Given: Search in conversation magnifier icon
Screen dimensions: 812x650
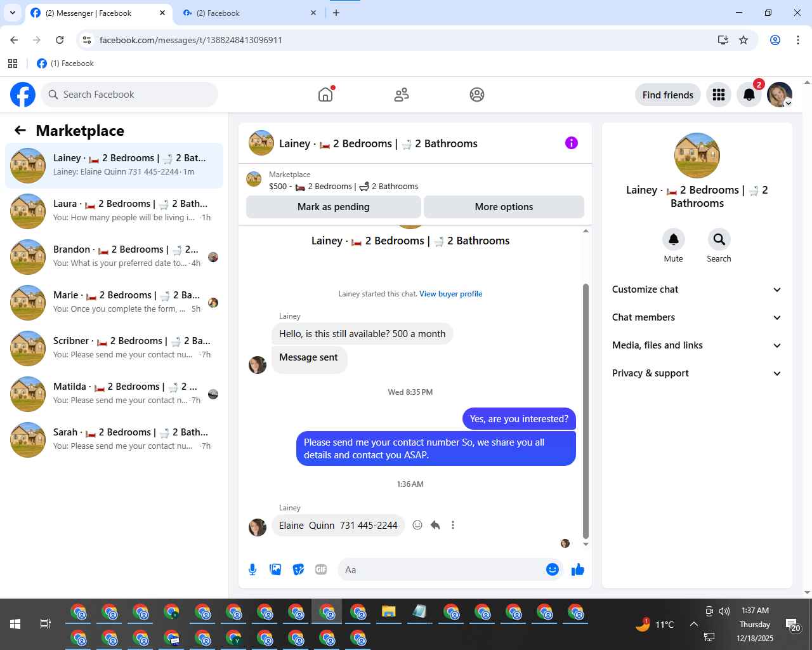Looking at the screenshot, I should pyautogui.click(x=719, y=239).
